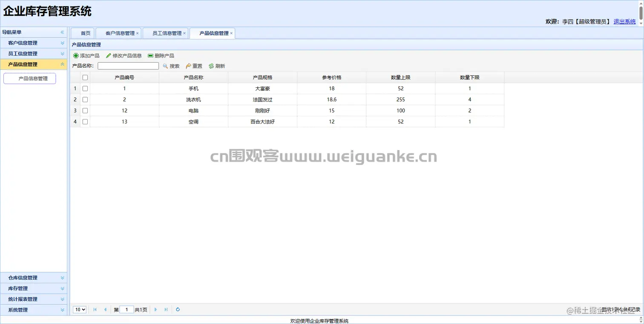Viewport: 644px width, 324px height.
Task: Go to last page in pager
Action: tap(166, 310)
